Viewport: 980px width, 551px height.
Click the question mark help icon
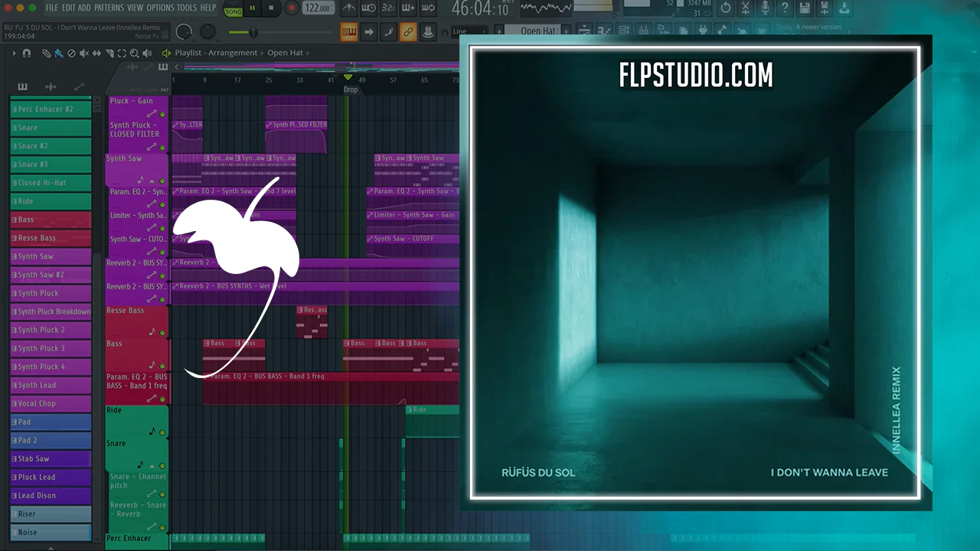point(785,8)
